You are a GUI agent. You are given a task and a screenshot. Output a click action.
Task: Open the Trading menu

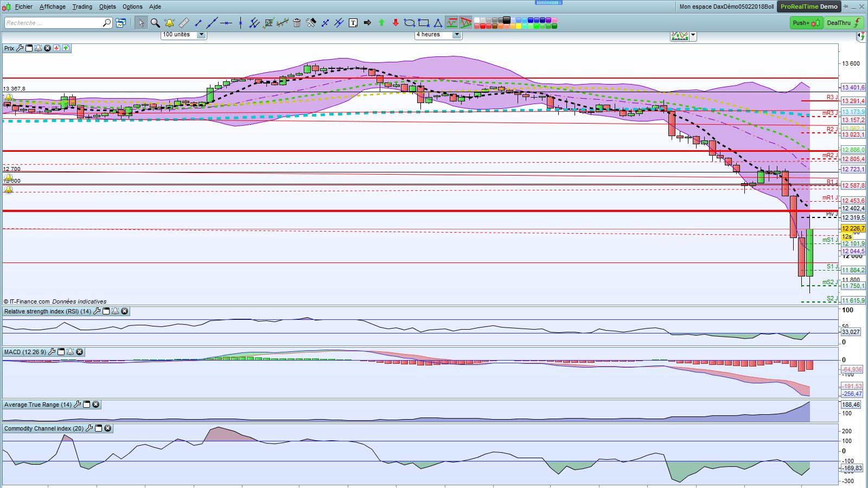tap(82, 7)
